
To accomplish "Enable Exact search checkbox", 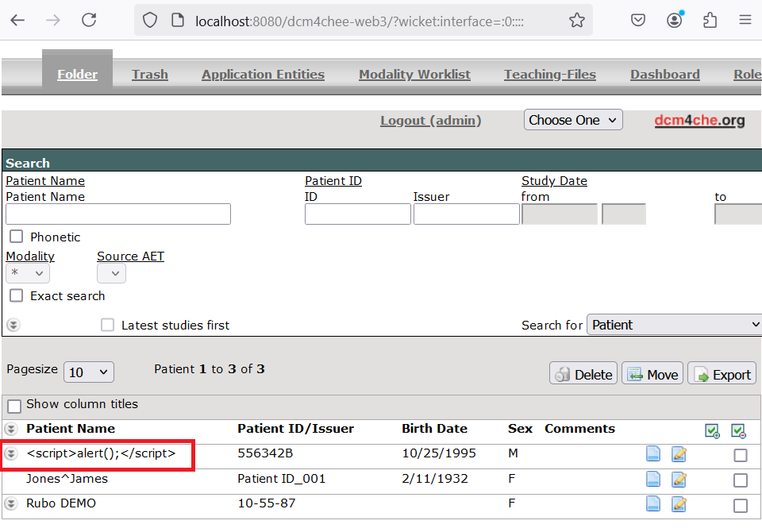I will coord(17,295).
